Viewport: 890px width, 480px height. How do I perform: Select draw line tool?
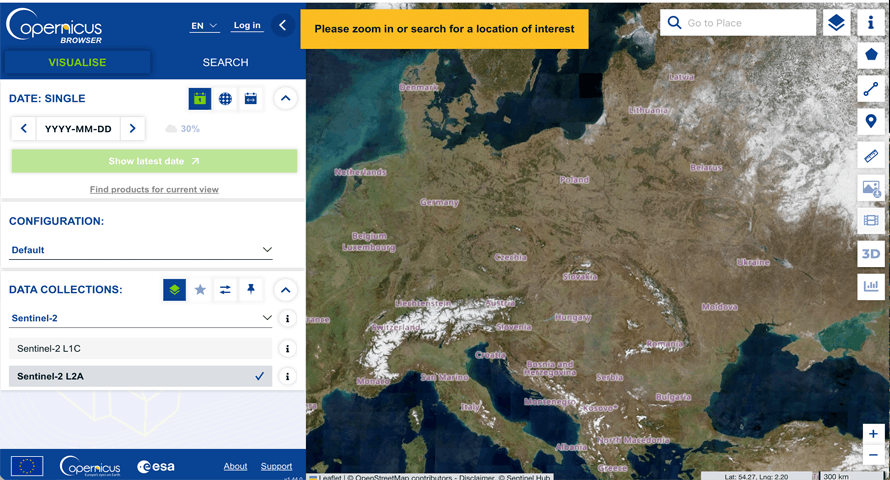[x=871, y=89]
